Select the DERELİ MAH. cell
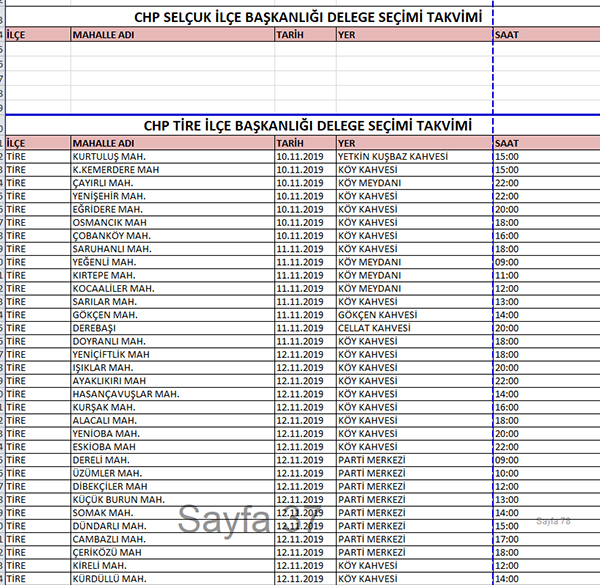 pyautogui.click(x=173, y=460)
